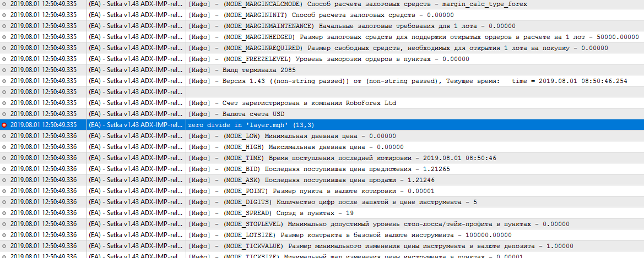Select the MODE_DIGITS message with value 5
The height and width of the screenshot is (258, 644).
click(x=333, y=202)
